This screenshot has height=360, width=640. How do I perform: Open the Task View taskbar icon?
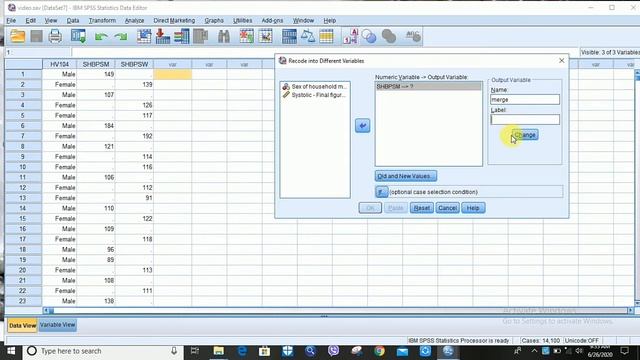click(x=195, y=351)
